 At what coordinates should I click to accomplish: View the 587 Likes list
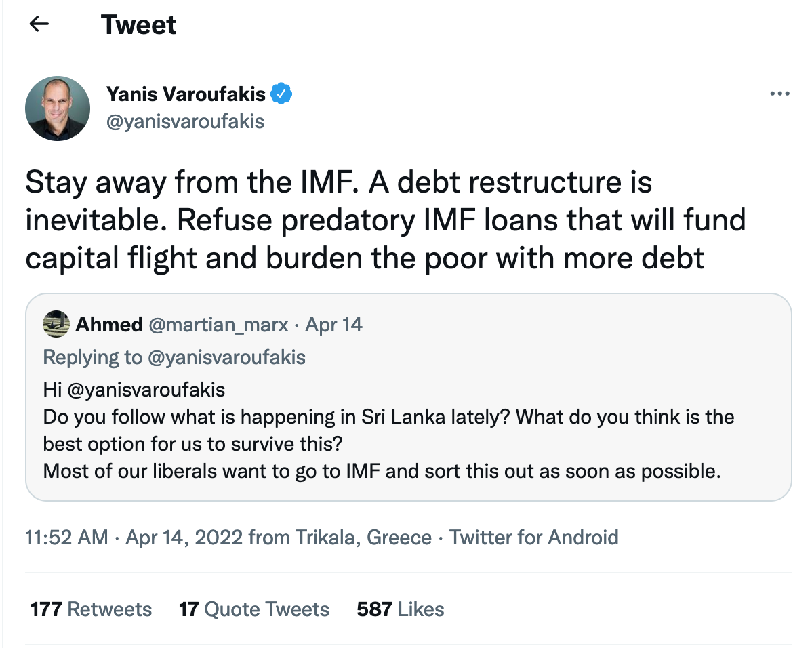[401, 609]
